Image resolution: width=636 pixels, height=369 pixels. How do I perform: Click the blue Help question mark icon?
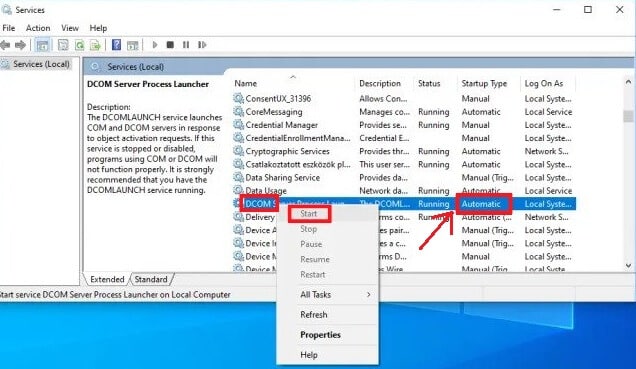pos(116,45)
